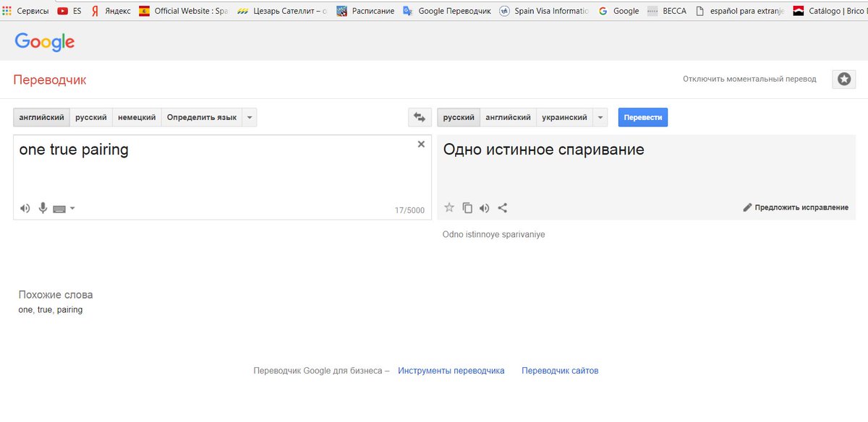Click Отключить моментальный перевод
Image resolution: width=868 pixels, height=422 pixels.
tap(749, 79)
